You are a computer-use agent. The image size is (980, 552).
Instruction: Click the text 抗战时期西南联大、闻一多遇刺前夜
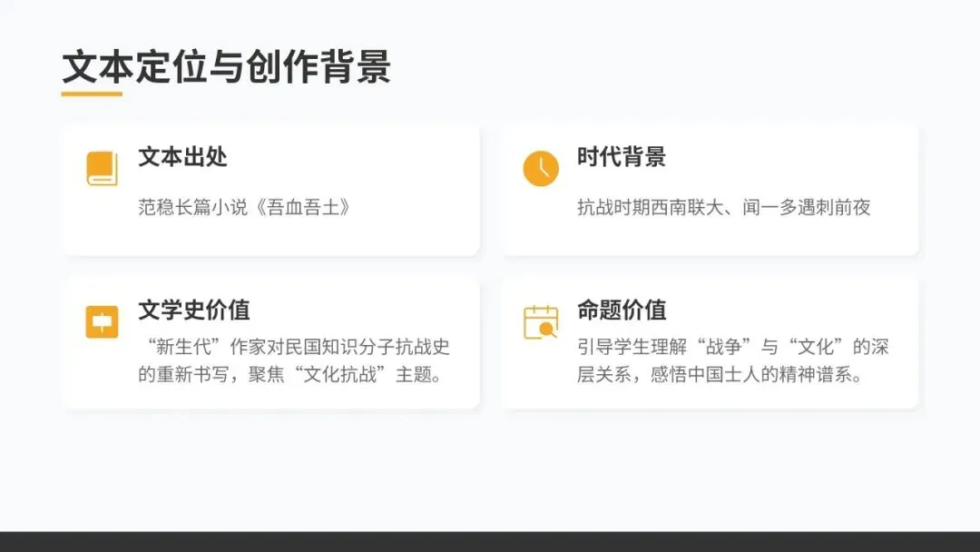pyautogui.click(x=724, y=207)
